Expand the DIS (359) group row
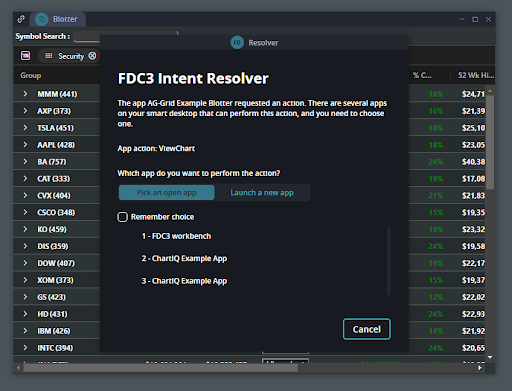This screenshot has width=512, height=391. (x=25, y=246)
